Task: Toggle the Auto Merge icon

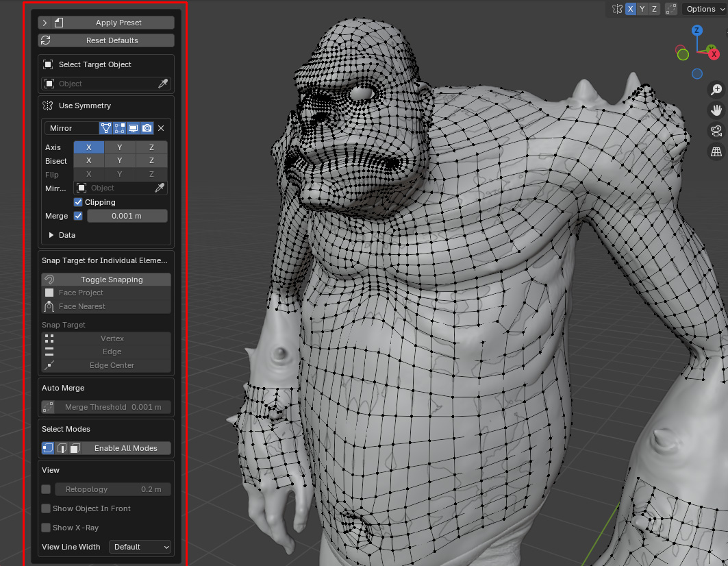Action: click(x=49, y=407)
